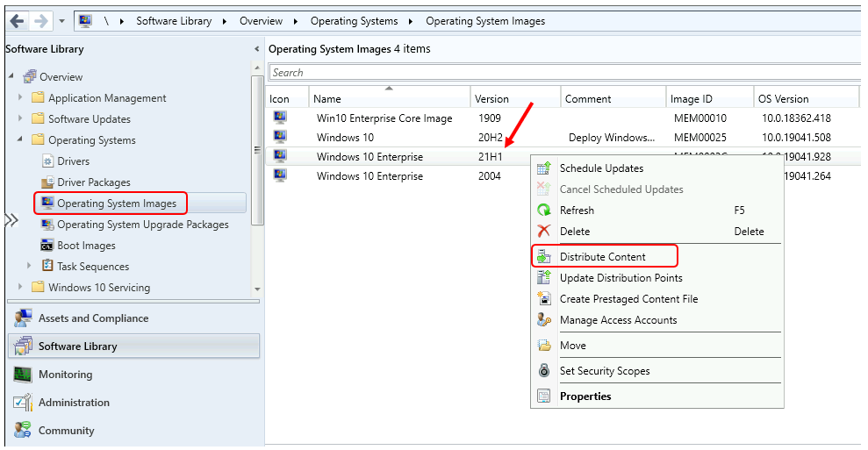The width and height of the screenshot is (868, 450).
Task: Select Operating System Images in breadcrumb path
Action: click(485, 21)
